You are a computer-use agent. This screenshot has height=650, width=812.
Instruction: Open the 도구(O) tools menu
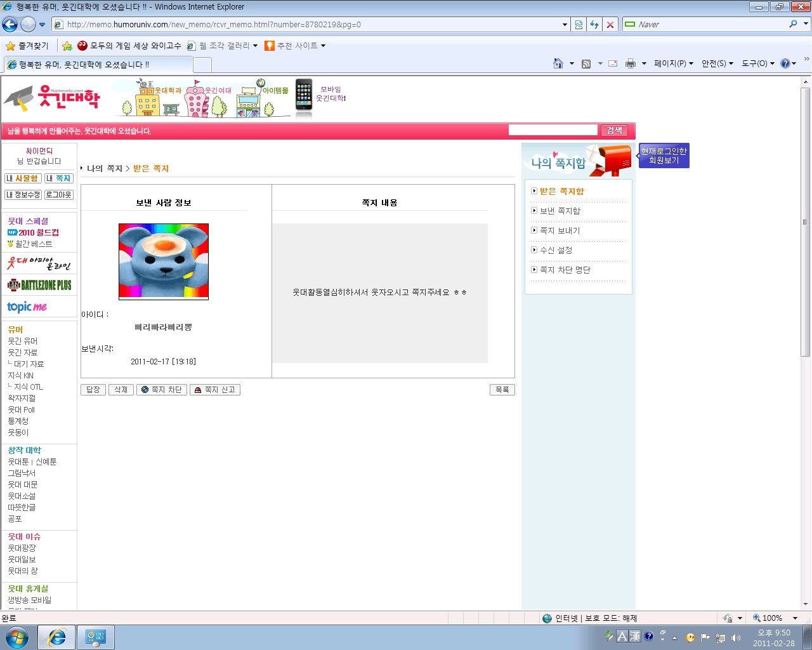pos(758,63)
